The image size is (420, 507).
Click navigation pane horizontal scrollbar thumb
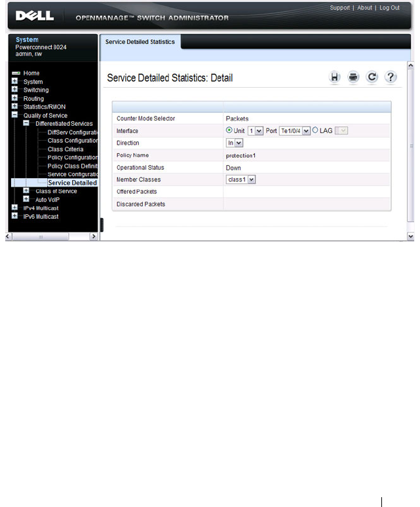[41, 236]
